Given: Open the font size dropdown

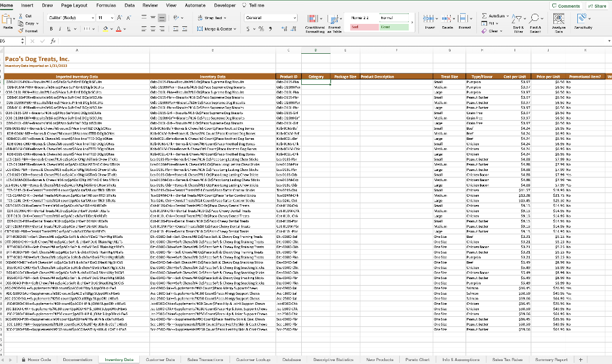Looking at the screenshot, I should pos(111,18).
